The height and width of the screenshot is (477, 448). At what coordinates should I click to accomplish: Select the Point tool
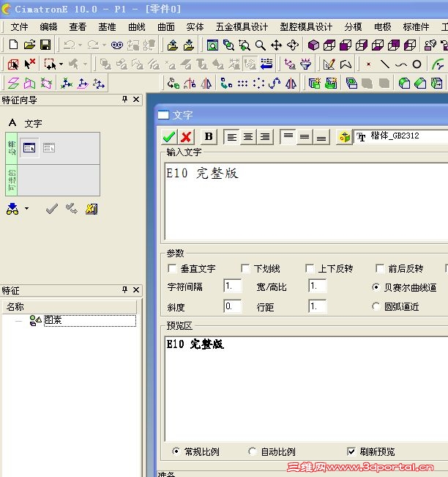coord(368,64)
